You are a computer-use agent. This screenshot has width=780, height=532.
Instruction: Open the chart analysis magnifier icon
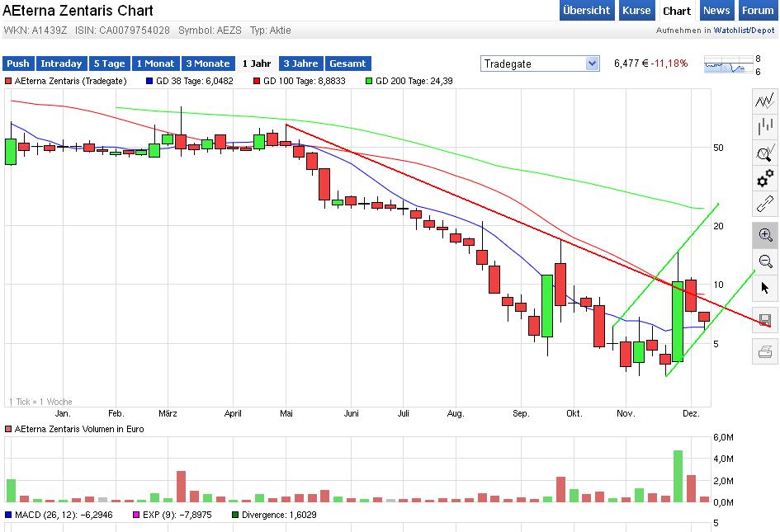pos(765,152)
